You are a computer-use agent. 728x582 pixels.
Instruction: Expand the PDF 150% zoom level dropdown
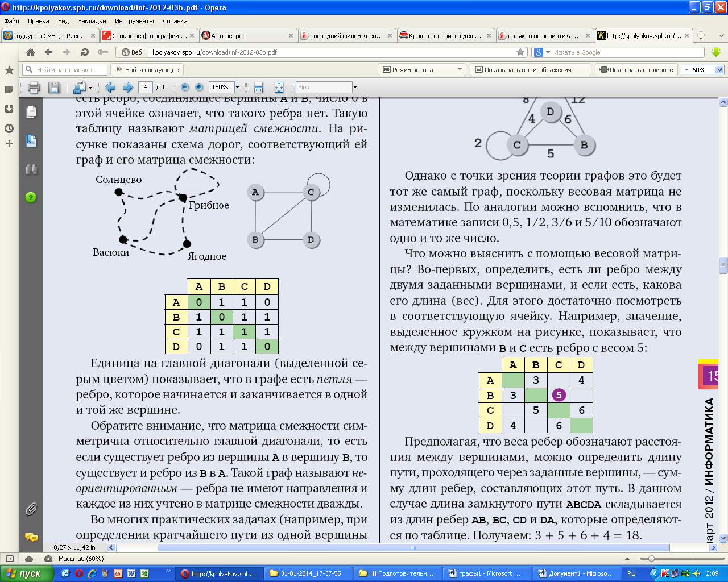point(238,88)
